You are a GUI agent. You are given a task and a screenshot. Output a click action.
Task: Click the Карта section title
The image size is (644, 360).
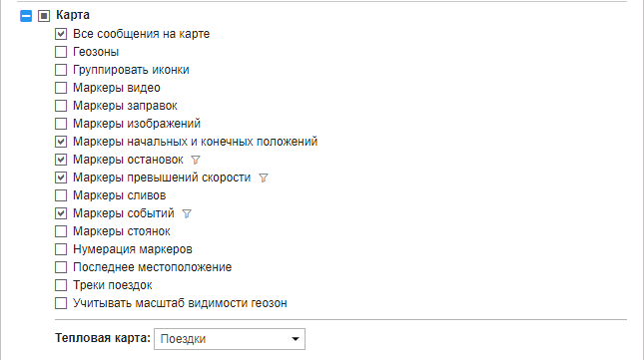73,15
